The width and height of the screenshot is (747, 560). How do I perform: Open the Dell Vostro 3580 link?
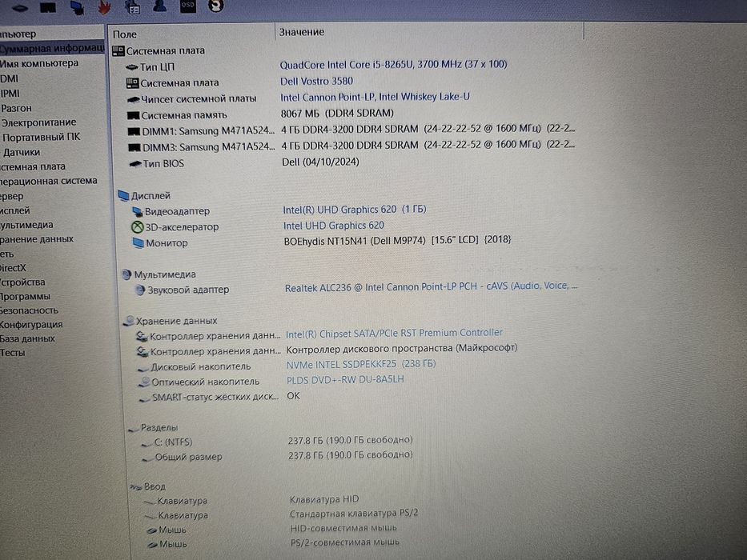point(316,81)
